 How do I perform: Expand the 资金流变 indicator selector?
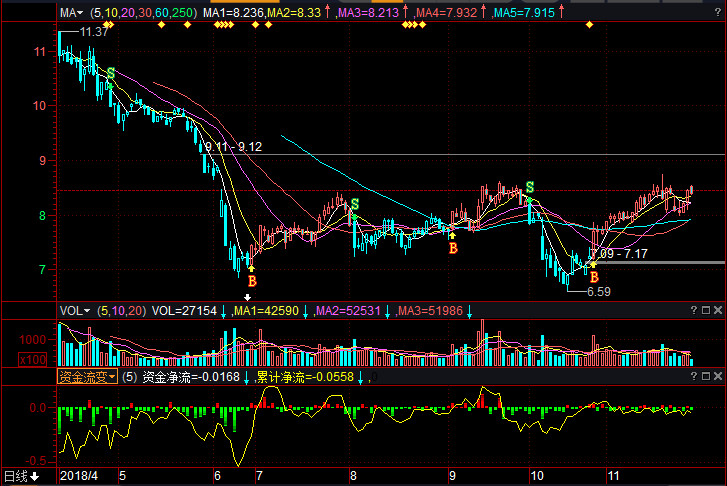87,376
